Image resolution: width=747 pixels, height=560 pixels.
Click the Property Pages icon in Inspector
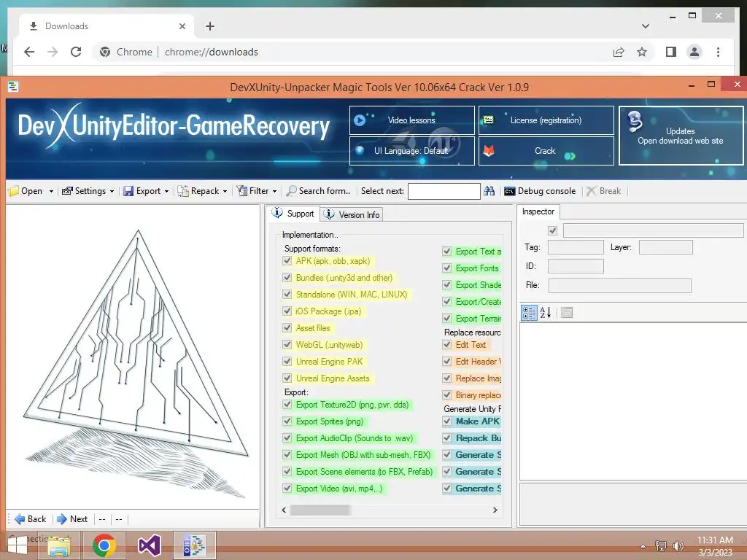pyautogui.click(x=566, y=312)
